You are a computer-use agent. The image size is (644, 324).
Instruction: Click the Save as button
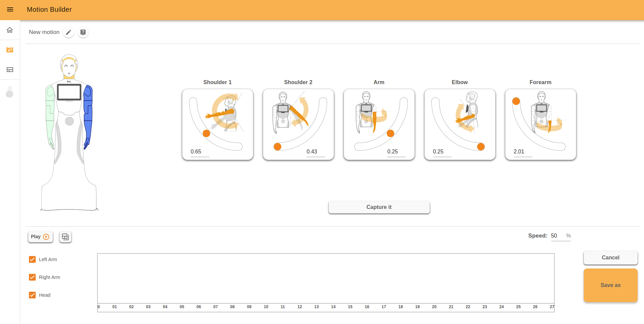pos(610,285)
